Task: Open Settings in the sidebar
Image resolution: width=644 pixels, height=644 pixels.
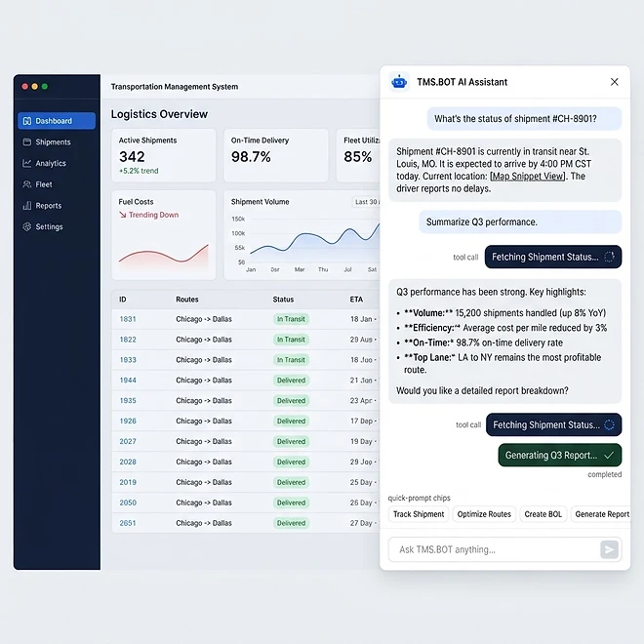Action: coord(57,226)
